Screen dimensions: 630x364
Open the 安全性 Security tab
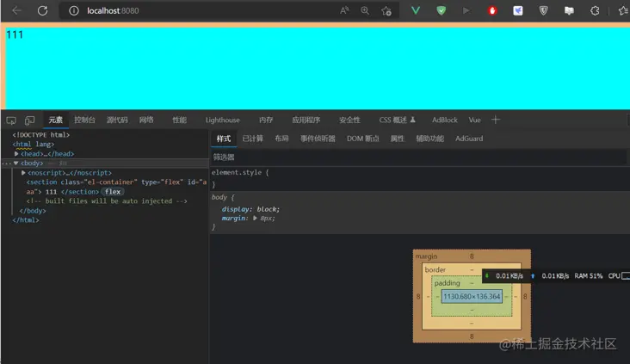click(x=349, y=120)
